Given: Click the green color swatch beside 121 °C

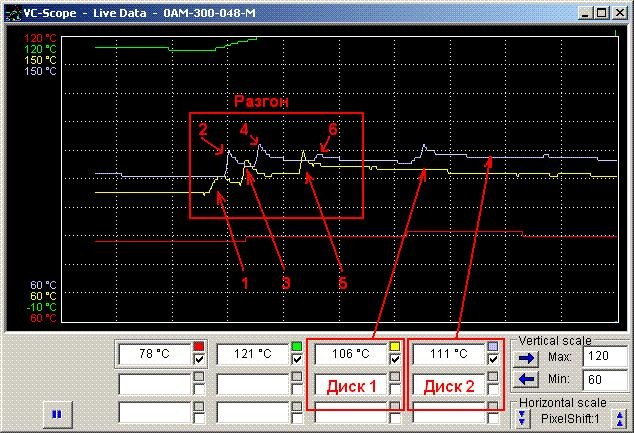Looking at the screenshot, I should click(297, 346).
